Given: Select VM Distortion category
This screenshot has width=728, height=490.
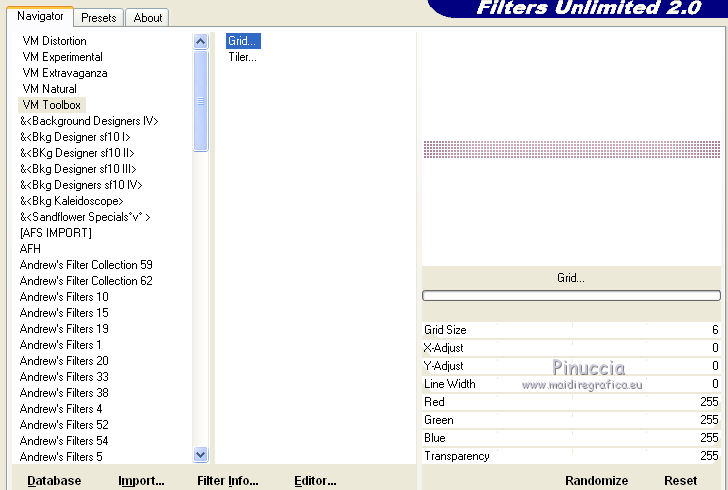Looking at the screenshot, I should tap(54, 41).
